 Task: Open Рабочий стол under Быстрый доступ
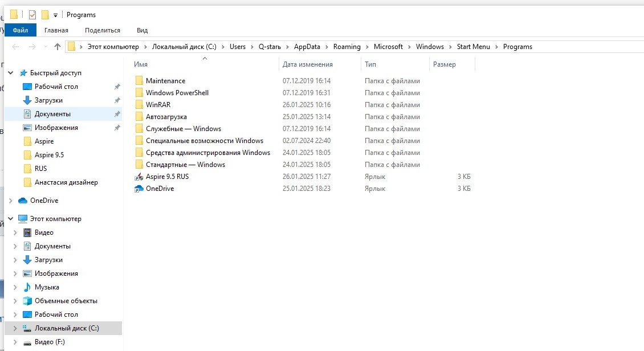pos(56,87)
